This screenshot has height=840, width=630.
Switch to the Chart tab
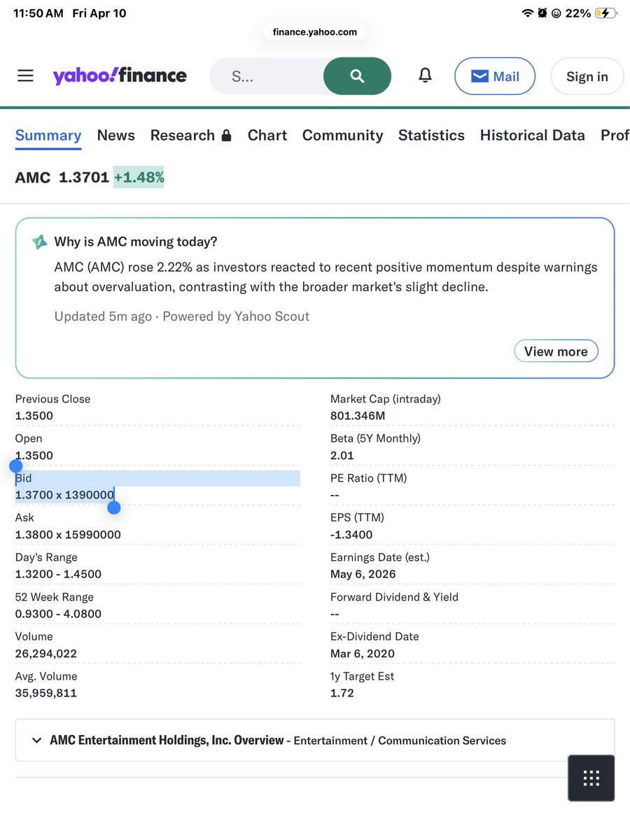pyautogui.click(x=267, y=135)
